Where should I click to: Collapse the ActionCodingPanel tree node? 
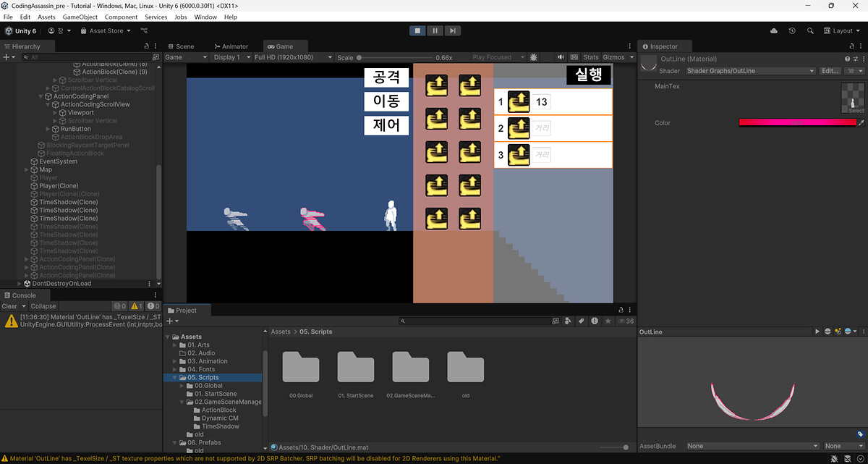(41, 96)
